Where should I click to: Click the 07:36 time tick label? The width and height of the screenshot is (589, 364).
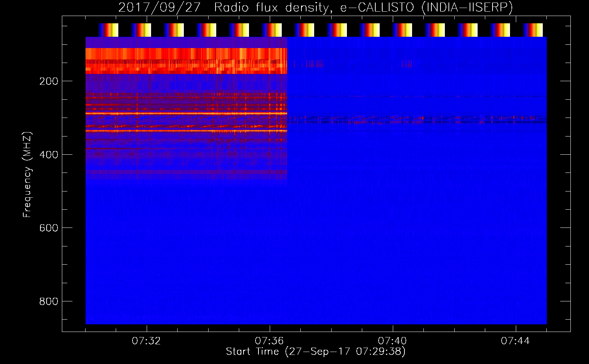point(269,341)
